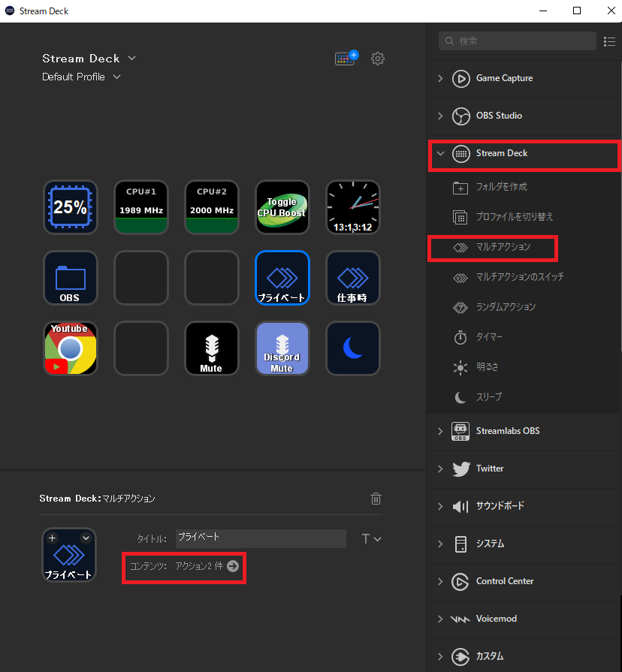Image resolution: width=622 pixels, height=672 pixels.
Task: Click the カスタム category icon
Action: coord(460,656)
